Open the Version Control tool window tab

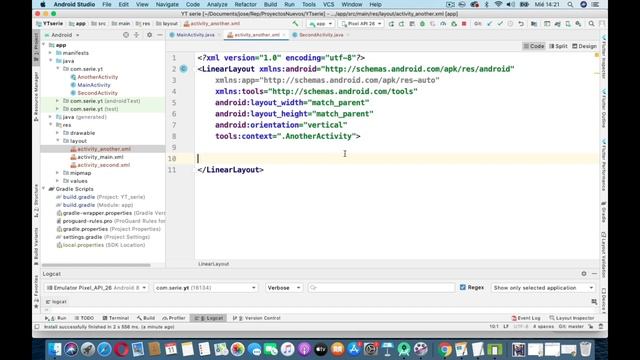[256, 318]
